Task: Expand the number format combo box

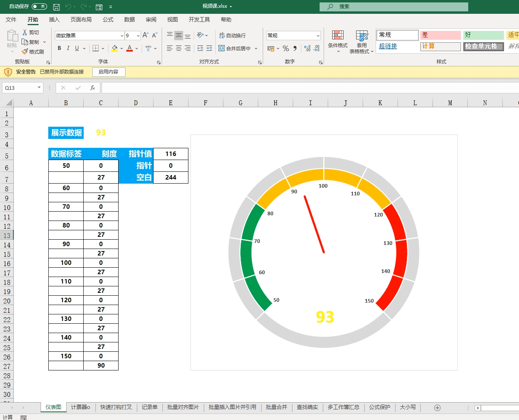Action: [318, 36]
